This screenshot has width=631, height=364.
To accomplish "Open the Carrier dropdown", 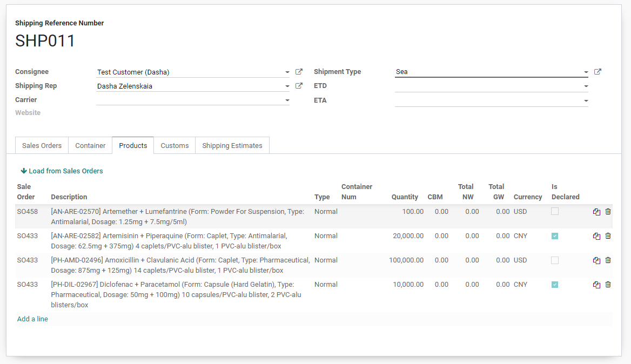I will (287, 100).
